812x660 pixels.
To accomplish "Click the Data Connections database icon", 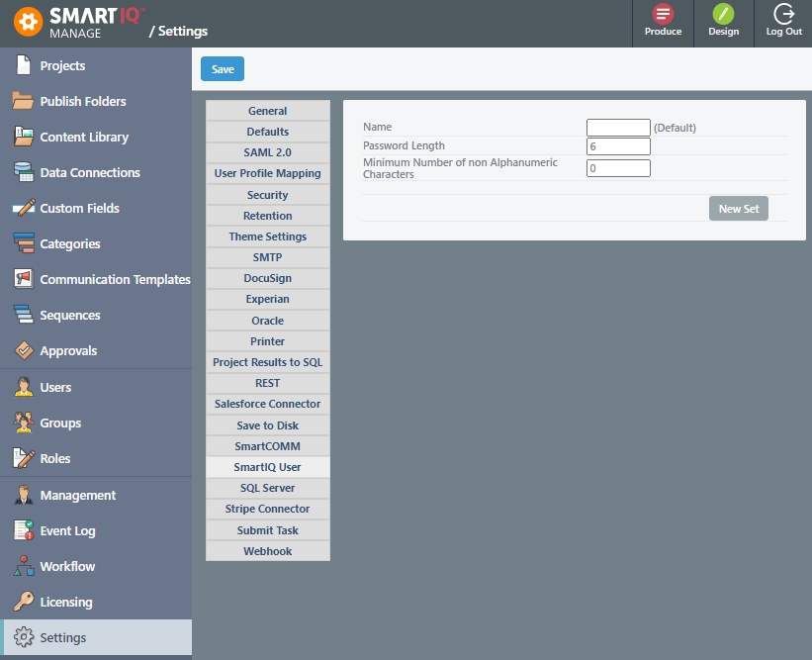I will tap(24, 172).
